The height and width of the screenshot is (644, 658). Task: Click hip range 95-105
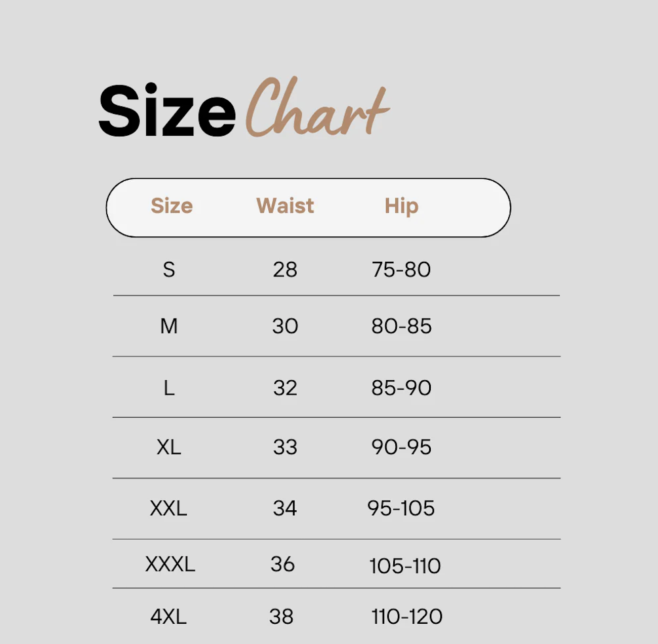[x=401, y=508]
